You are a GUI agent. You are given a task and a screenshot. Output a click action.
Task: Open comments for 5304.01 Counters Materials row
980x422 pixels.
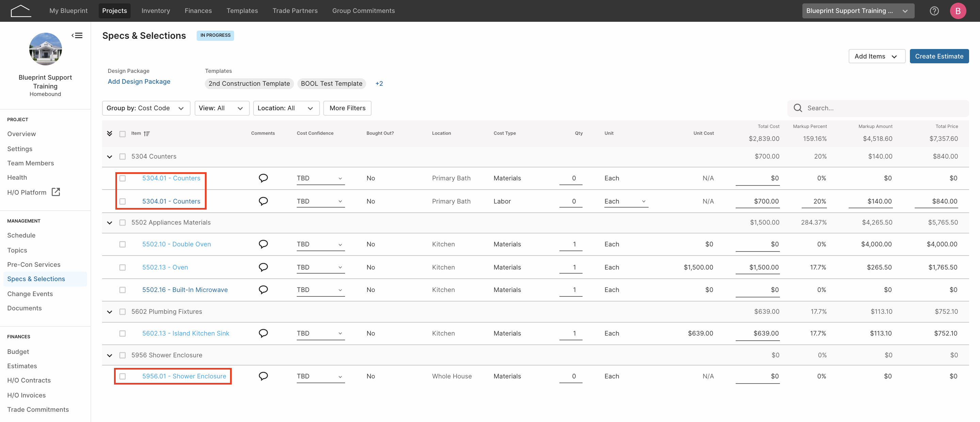(x=263, y=178)
